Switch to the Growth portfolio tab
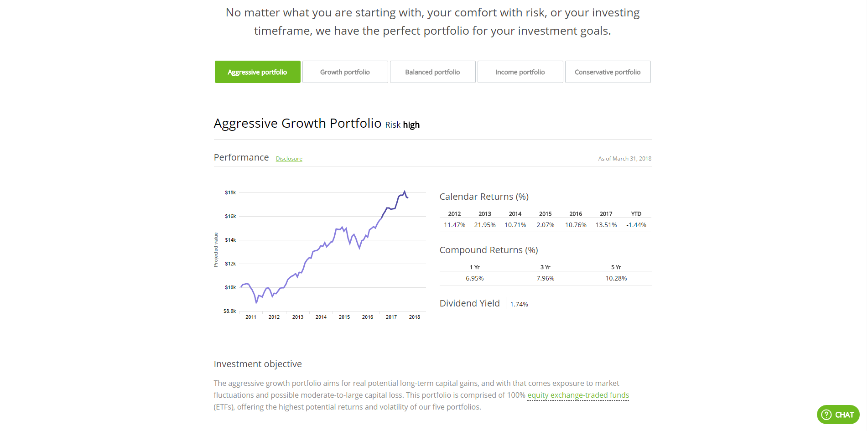 (345, 72)
